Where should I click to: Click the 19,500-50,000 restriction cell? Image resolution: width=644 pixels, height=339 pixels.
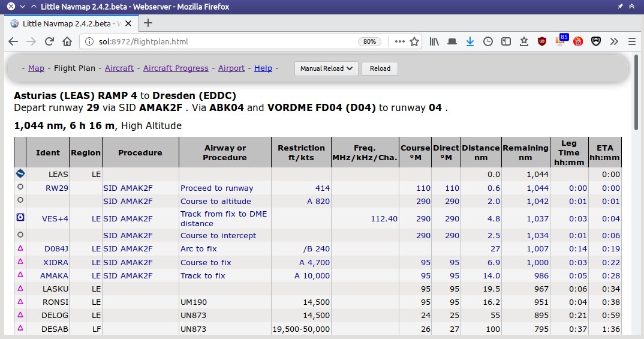coord(301,329)
